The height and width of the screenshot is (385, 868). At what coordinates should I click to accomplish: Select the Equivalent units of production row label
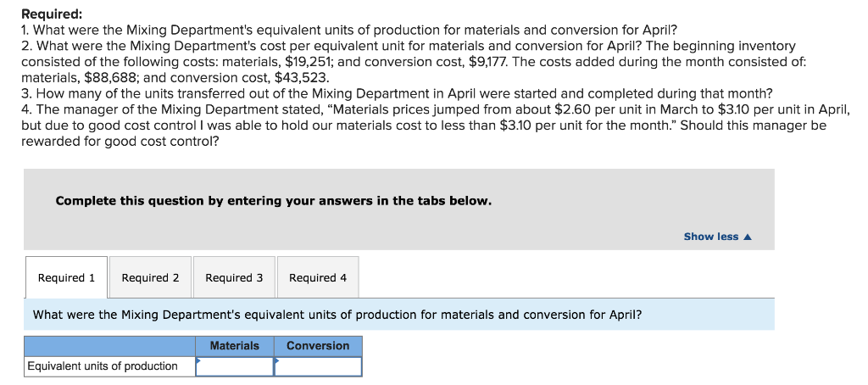(x=103, y=366)
